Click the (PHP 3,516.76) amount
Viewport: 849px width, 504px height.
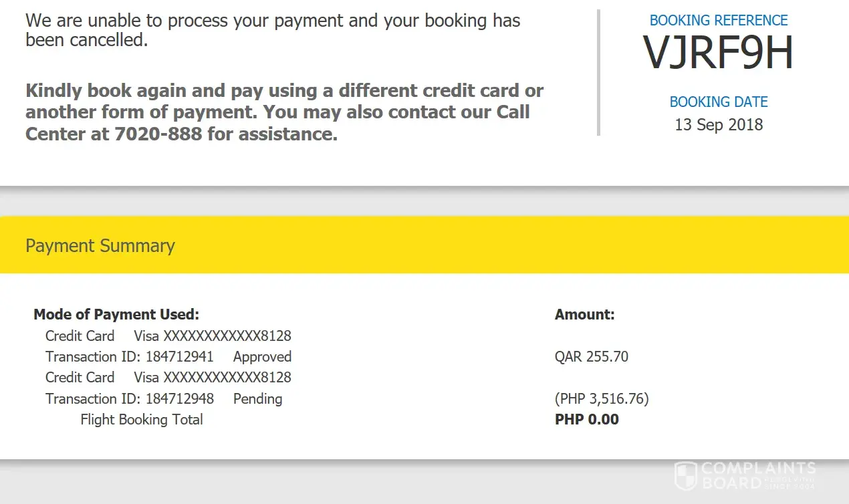point(602,399)
